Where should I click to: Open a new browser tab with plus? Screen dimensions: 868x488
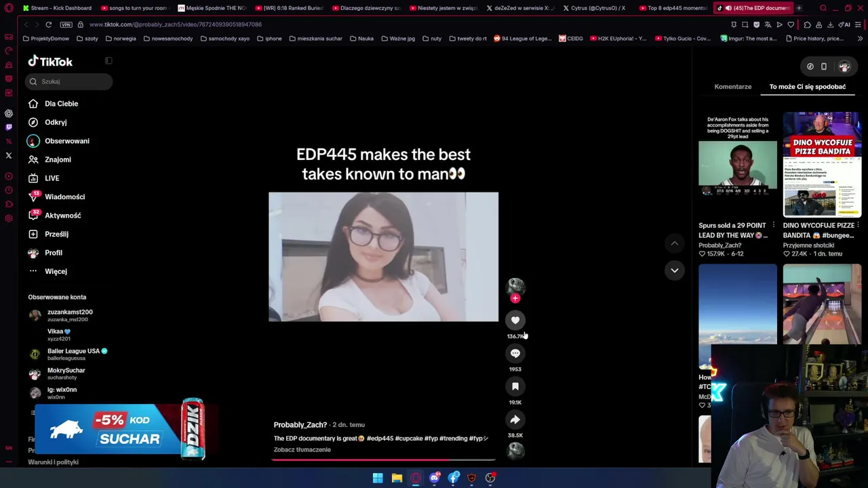point(799,8)
